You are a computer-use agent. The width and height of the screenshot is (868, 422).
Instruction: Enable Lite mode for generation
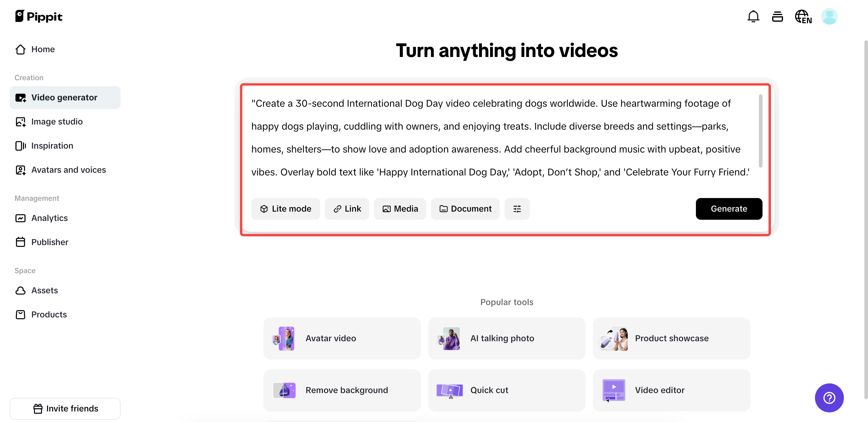point(285,209)
